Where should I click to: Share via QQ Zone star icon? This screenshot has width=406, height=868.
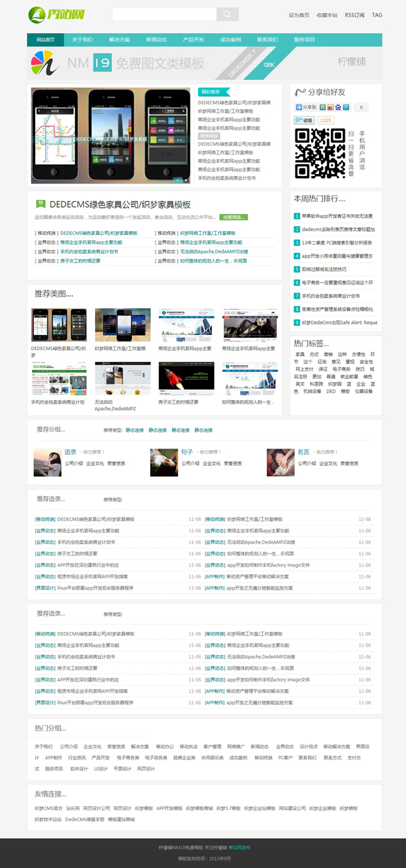322,107
